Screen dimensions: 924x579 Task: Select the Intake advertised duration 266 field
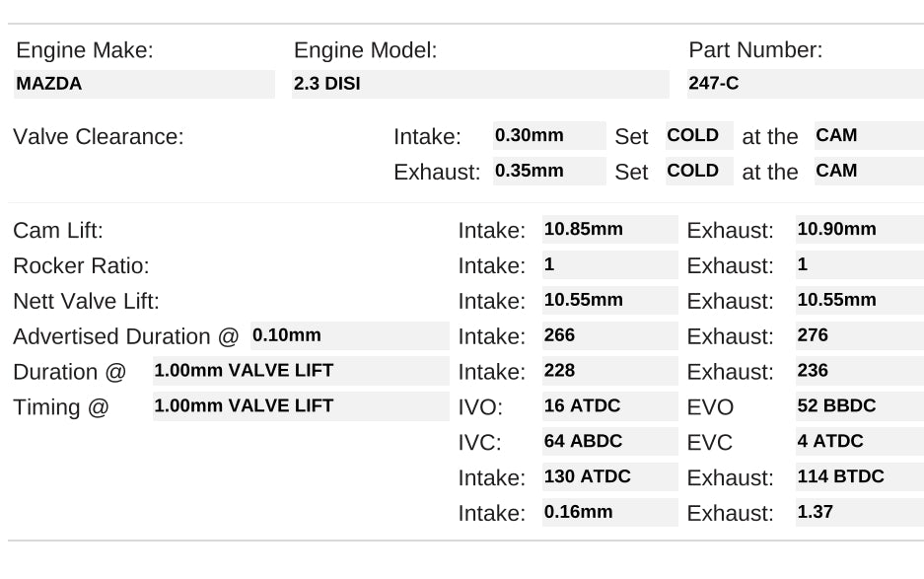coord(609,336)
